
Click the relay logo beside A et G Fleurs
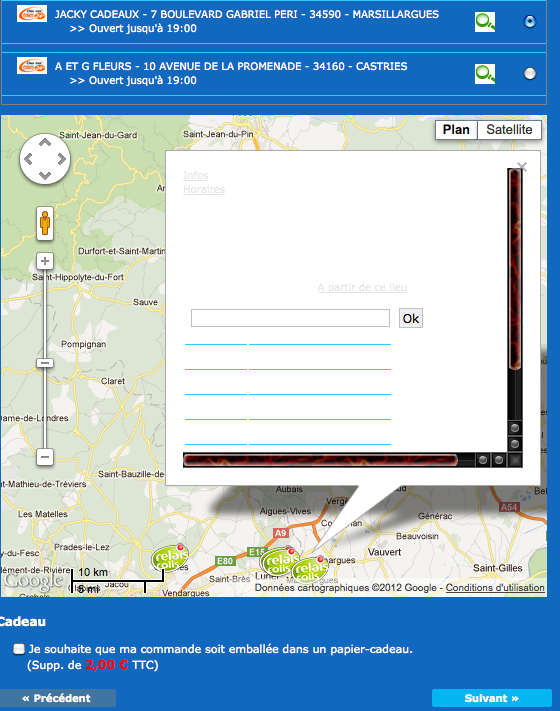pyautogui.click(x=32, y=65)
